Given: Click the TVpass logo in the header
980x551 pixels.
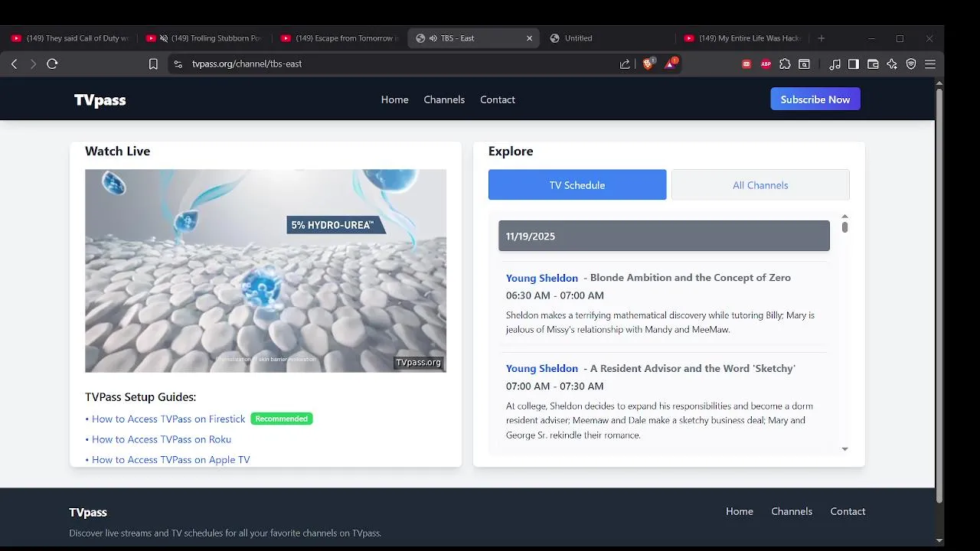Looking at the screenshot, I should (100, 100).
